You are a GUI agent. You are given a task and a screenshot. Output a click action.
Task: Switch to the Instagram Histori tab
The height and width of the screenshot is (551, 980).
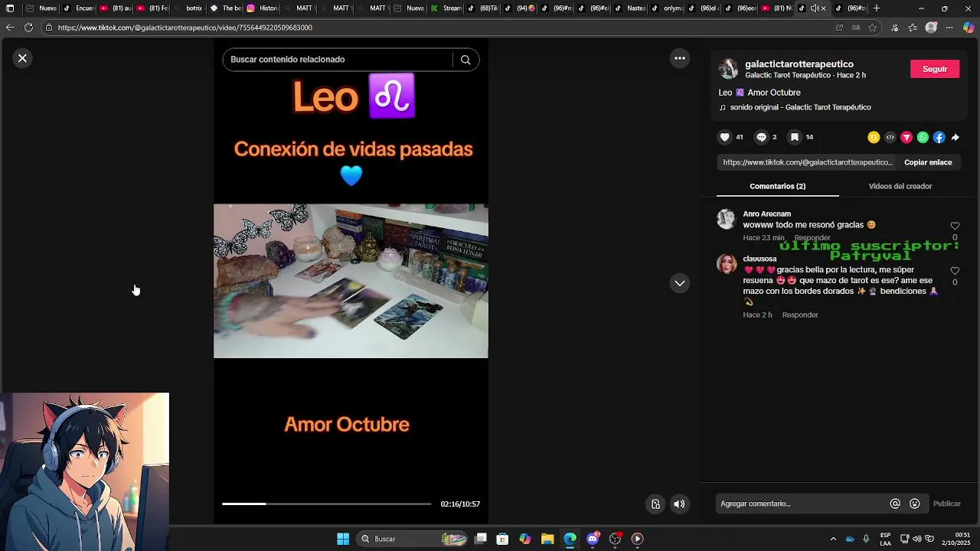(x=263, y=8)
